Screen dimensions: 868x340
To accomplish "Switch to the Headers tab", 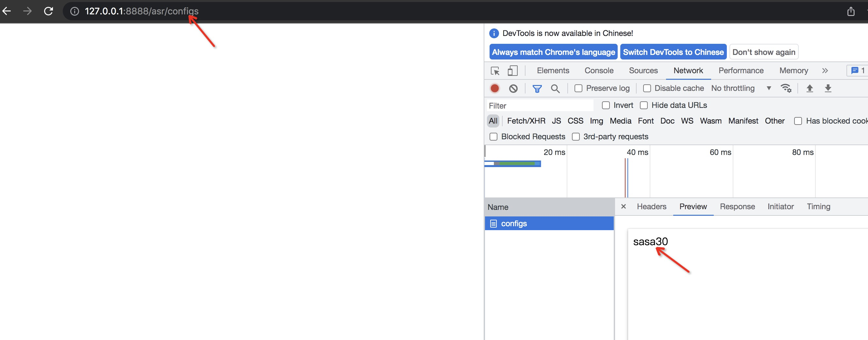I will click(651, 207).
